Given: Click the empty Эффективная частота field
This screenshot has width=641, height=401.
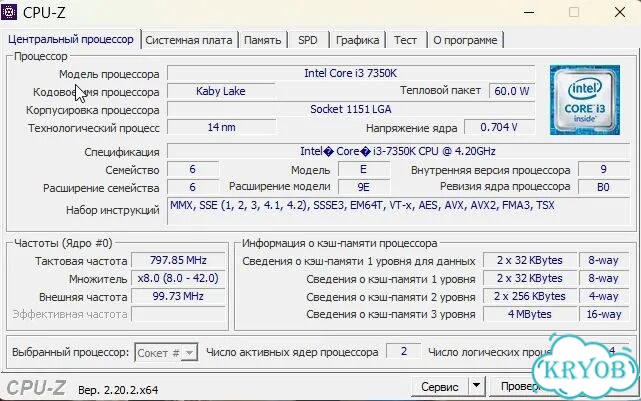Looking at the screenshot, I should point(178,314).
